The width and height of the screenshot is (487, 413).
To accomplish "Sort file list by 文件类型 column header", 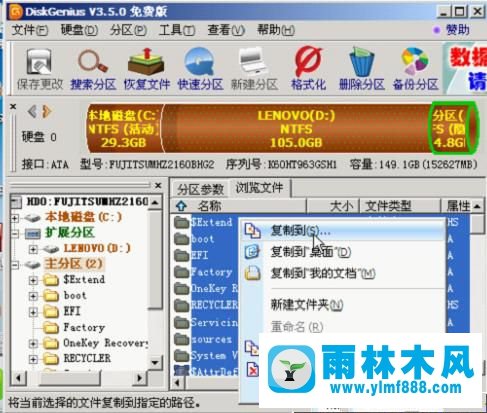I will pyautogui.click(x=400, y=206).
